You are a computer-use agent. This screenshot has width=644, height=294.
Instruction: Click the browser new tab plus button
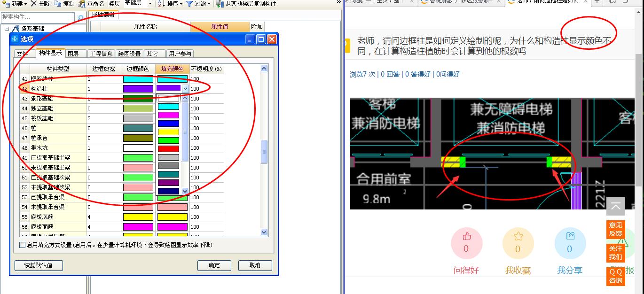tap(597, 1)
